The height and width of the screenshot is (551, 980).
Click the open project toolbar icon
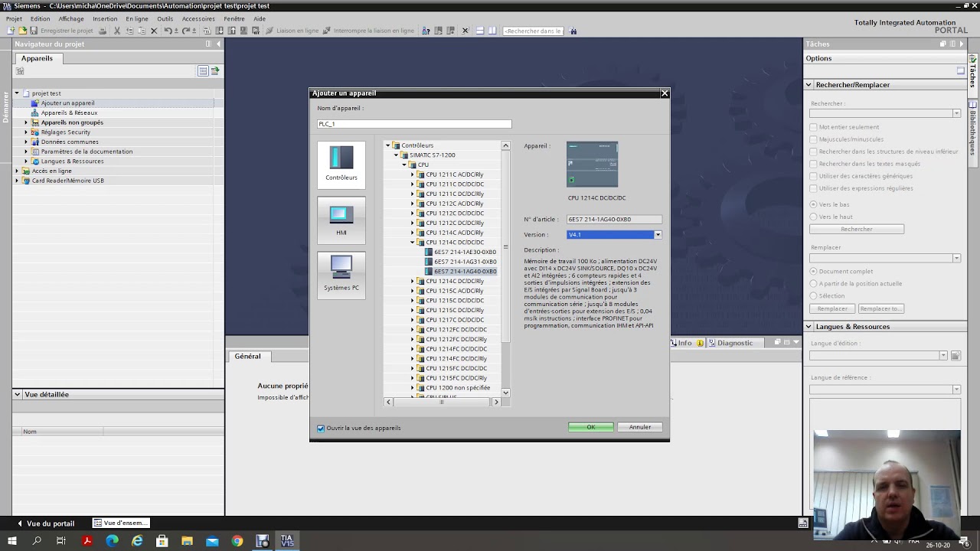tap(22, 31)
